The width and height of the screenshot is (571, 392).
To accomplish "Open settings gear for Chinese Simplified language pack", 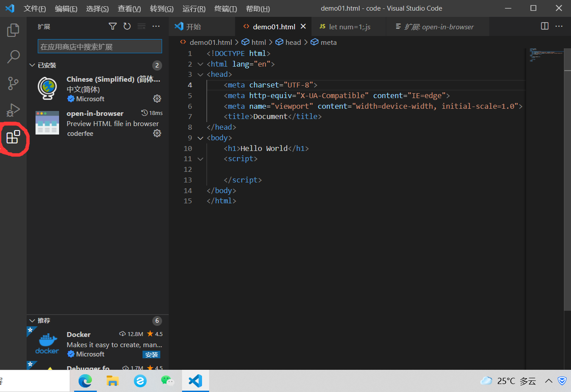I will click(157, 99).
